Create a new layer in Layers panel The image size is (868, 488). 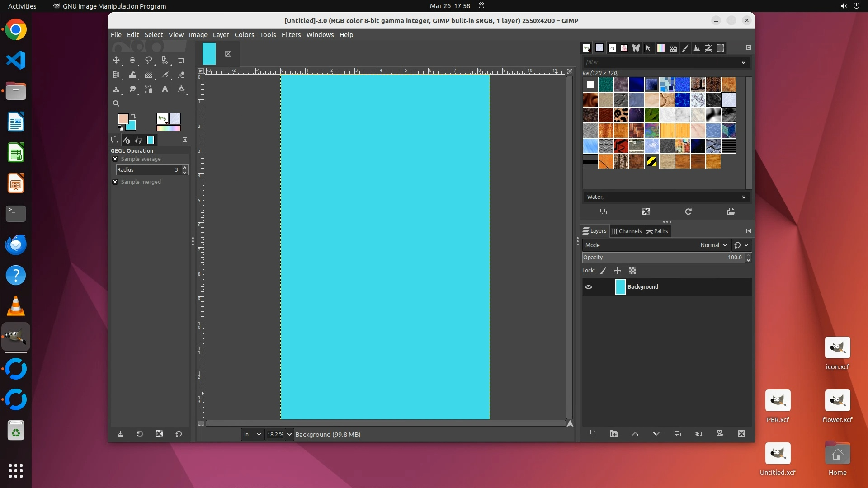click(592, 434)
